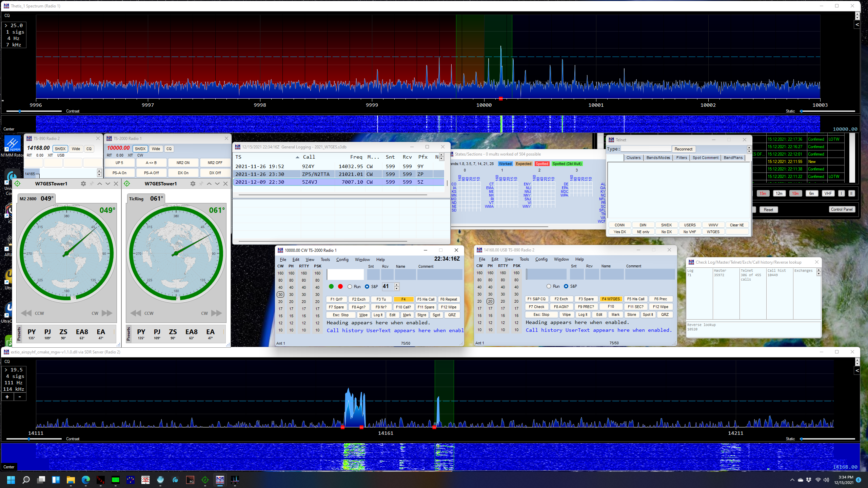This screenshot has height=488, width=868.
Task: Click green compass icon in M2 2800 window
Action: click(x=17, y=184)
